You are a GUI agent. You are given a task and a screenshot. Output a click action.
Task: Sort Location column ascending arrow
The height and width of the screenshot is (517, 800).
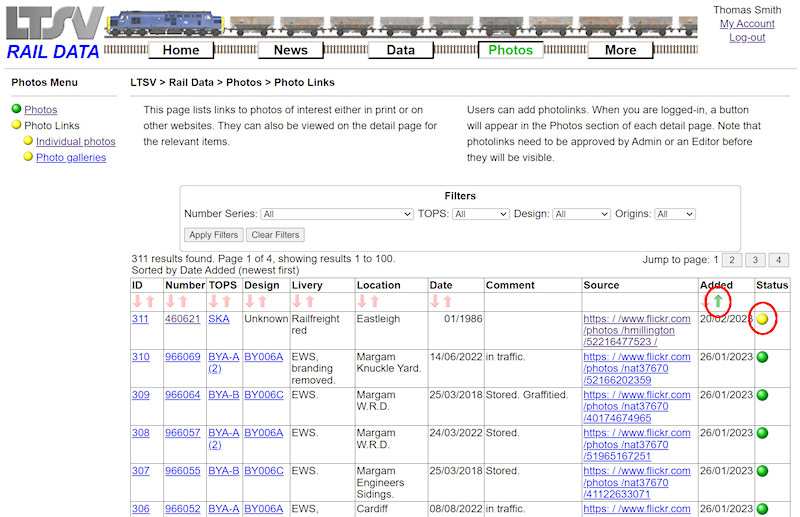pyautogui.click(x=374, y=301)
